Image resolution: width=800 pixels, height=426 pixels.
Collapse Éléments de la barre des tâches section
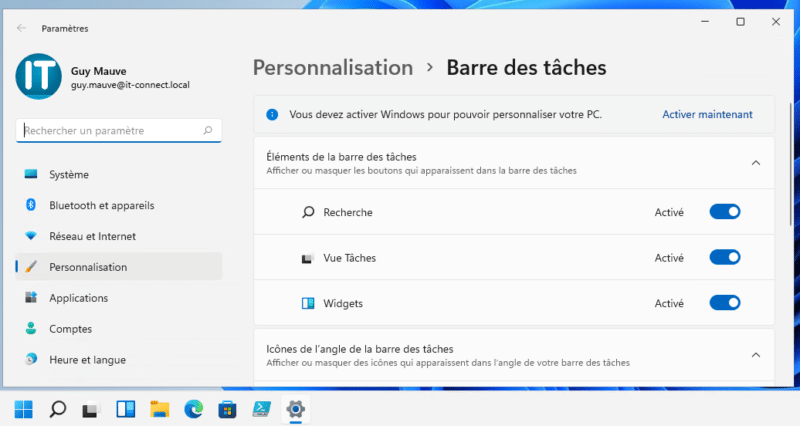click(756, 163)
